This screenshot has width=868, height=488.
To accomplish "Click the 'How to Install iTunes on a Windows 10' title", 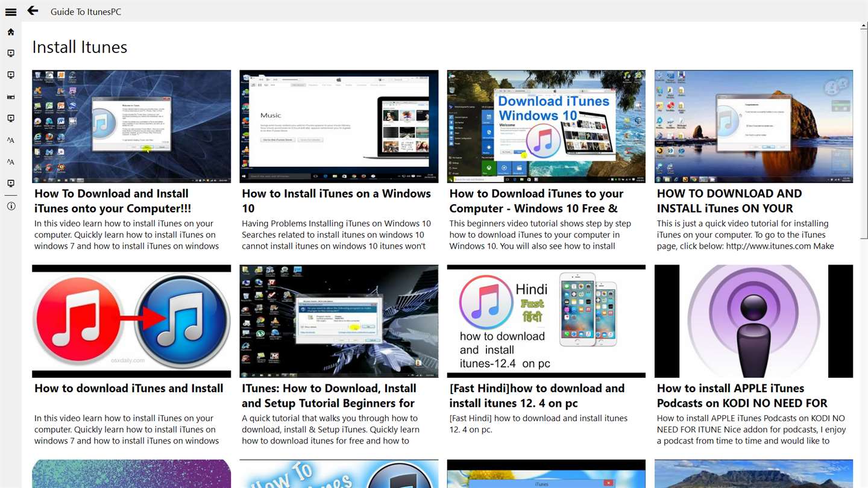I will click(336, 201).
